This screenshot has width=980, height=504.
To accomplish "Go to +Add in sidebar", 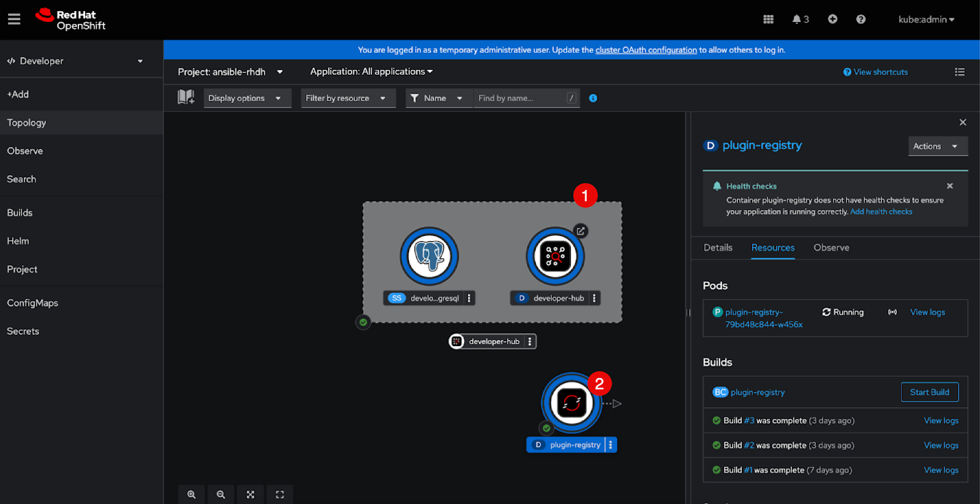I will [x=81, y=94].
